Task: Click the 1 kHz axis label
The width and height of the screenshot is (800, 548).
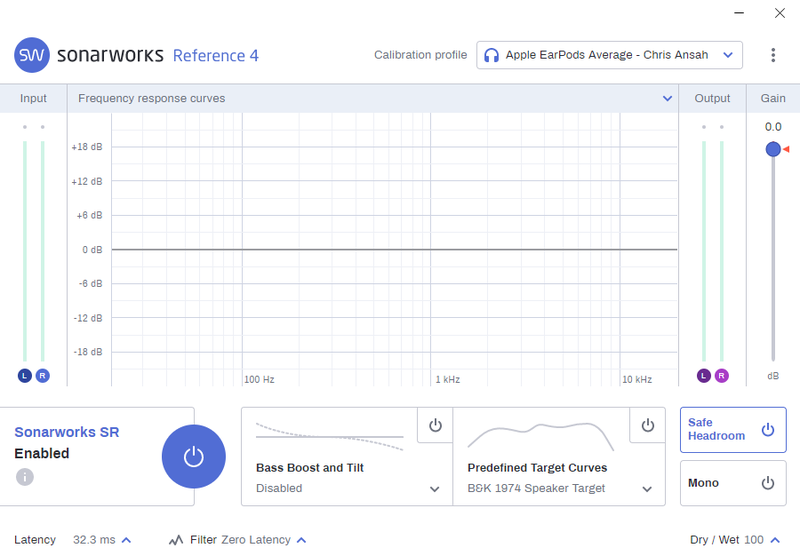Action: (447, 380)
